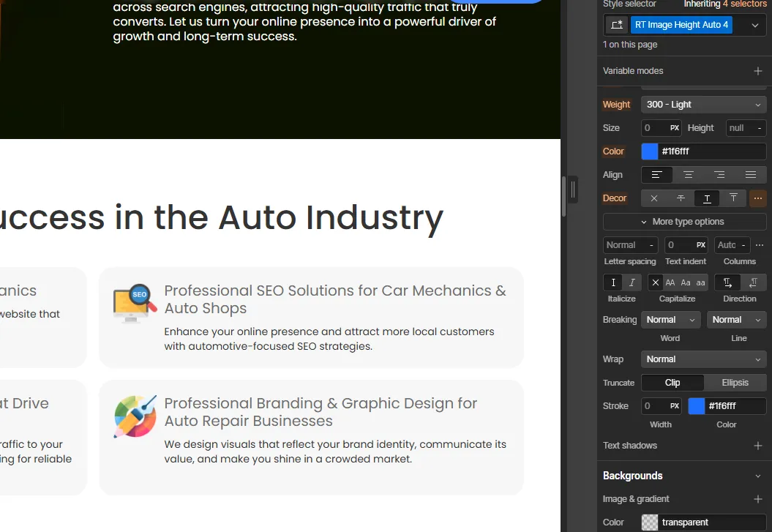Collapse the Backgrounds section

[757, 476]
